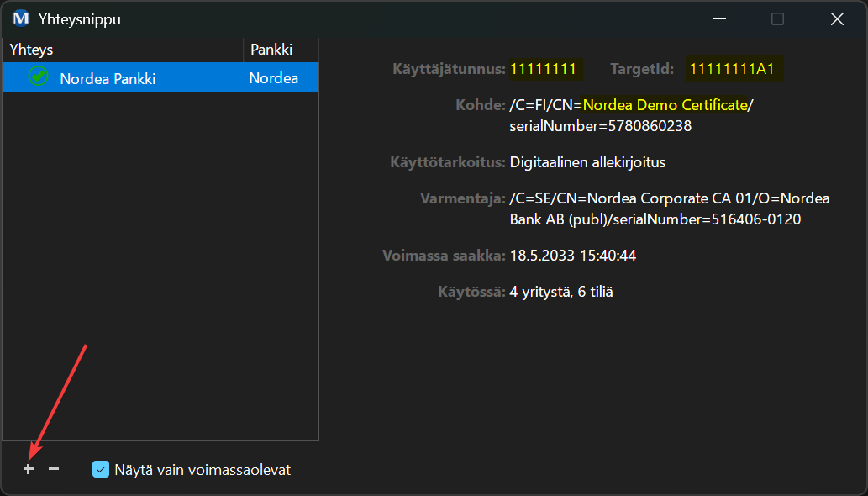Click the Varmentaja label
Screen dimensions: 868x496
[463, 198]
